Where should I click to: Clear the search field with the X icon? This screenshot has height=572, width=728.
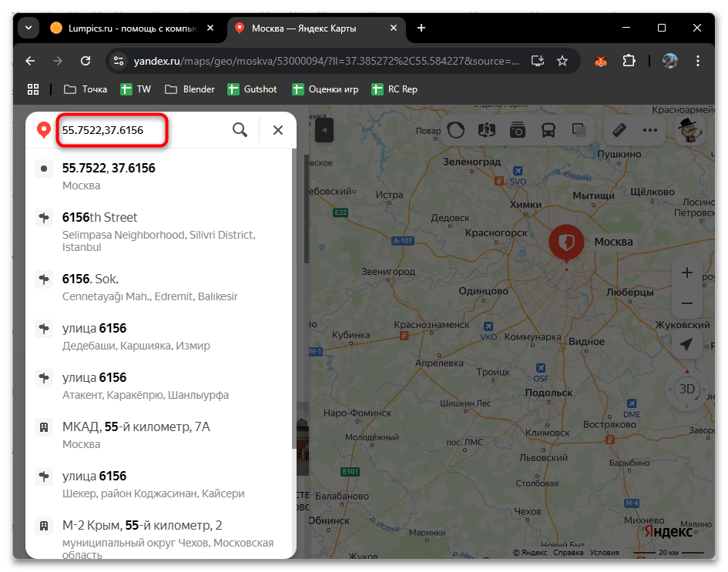coord(277,130)
